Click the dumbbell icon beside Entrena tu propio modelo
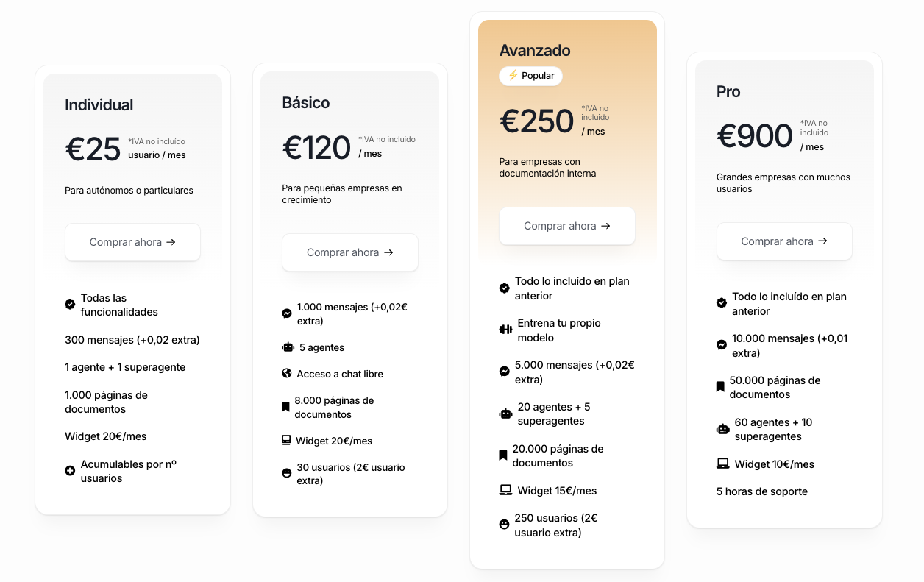This screenshot has width=924, height=582. pos(505,330)
